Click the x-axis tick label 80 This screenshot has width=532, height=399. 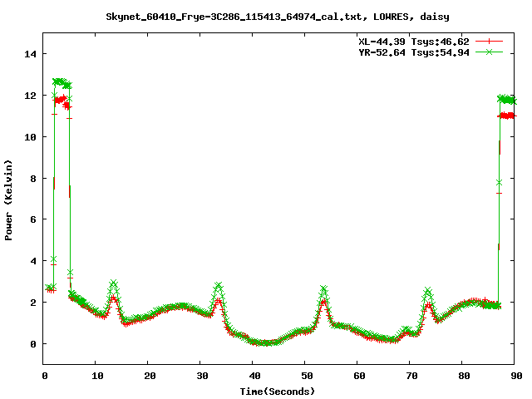464,376
